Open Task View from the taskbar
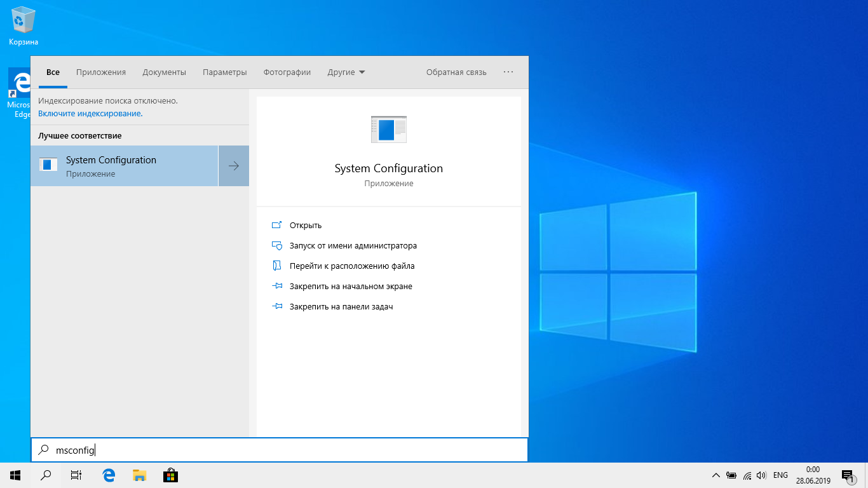The image size is (868, 488). pyautogui.click(x=76, y=475)
